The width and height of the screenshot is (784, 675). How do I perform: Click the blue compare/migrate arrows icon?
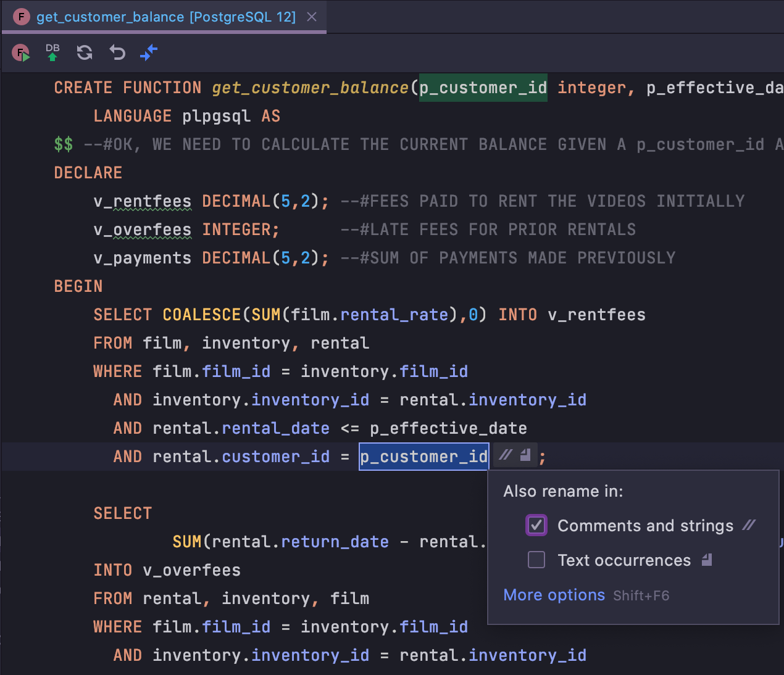[x=149, y=52]
